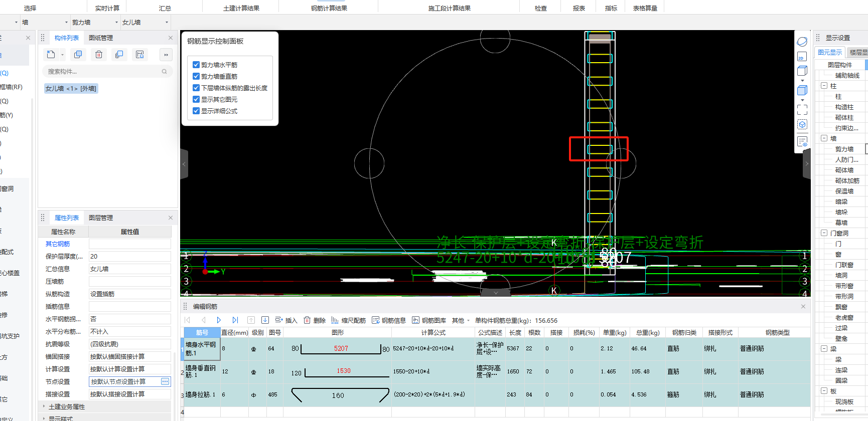Screen dimensions: 868x421
Task: Close the 构件列表 panel
Action: (171, 38)
